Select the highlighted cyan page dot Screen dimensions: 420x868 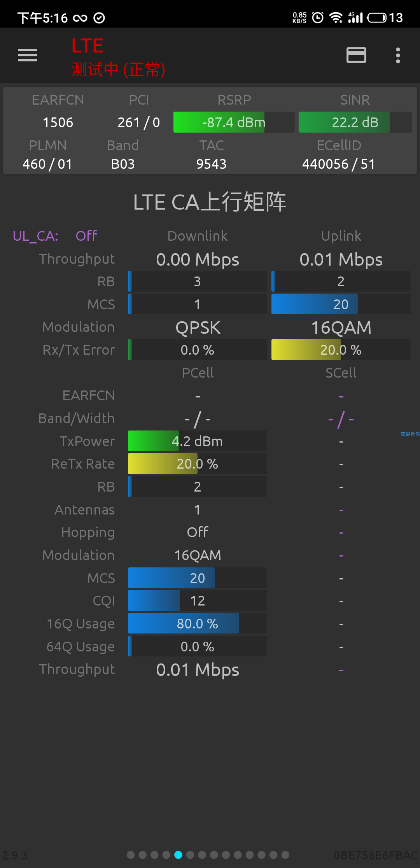[x=178, y=855]
